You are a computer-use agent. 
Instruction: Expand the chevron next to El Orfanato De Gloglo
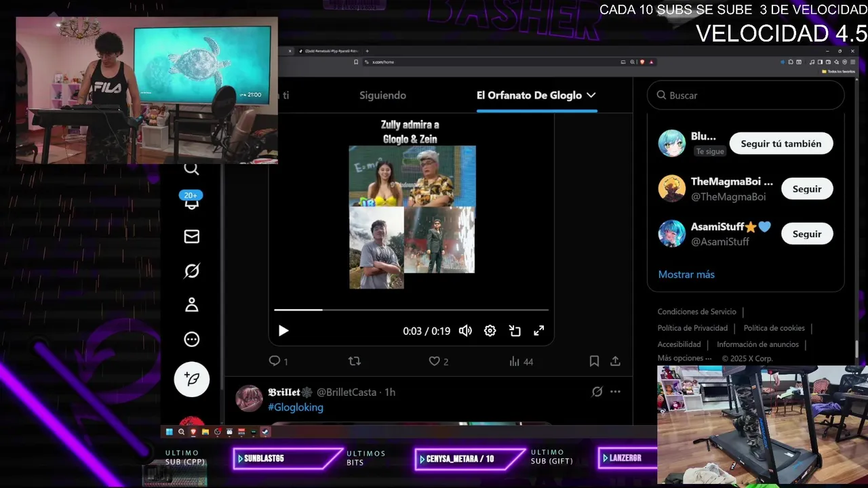pyautogui.click(x=591, y=96)
